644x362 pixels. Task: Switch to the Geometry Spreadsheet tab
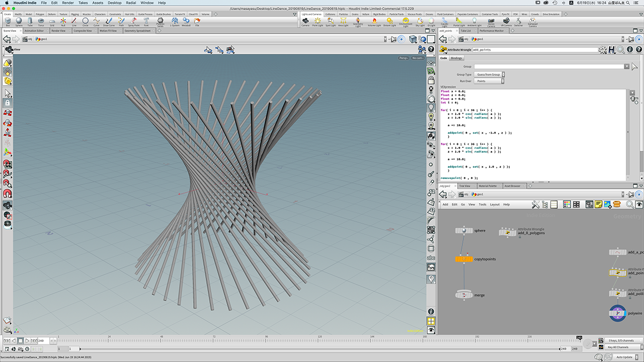[x=137, y=31]
